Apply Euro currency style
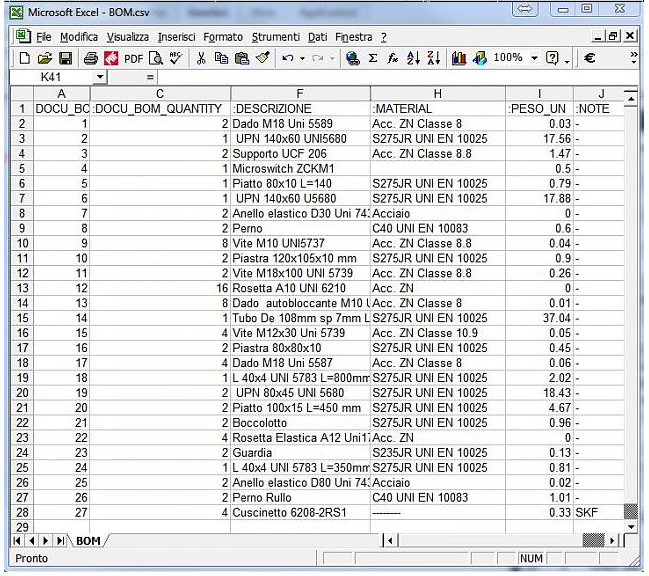This screenshot has width=649, height=576. pos(589,58)
